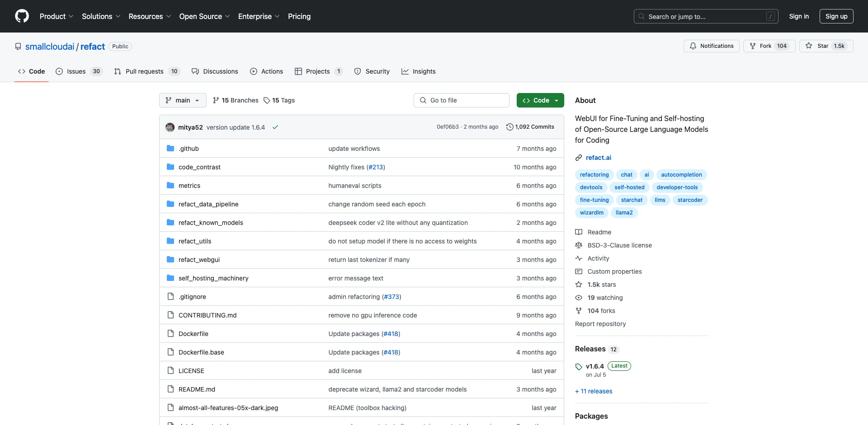Open the #418 link in Dockerfile row
The image size is (868, 425).
(391, 334)
